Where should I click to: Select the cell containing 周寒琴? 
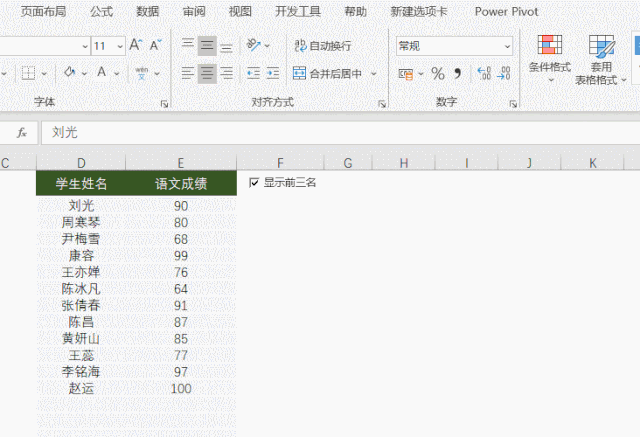coord(81,222)
